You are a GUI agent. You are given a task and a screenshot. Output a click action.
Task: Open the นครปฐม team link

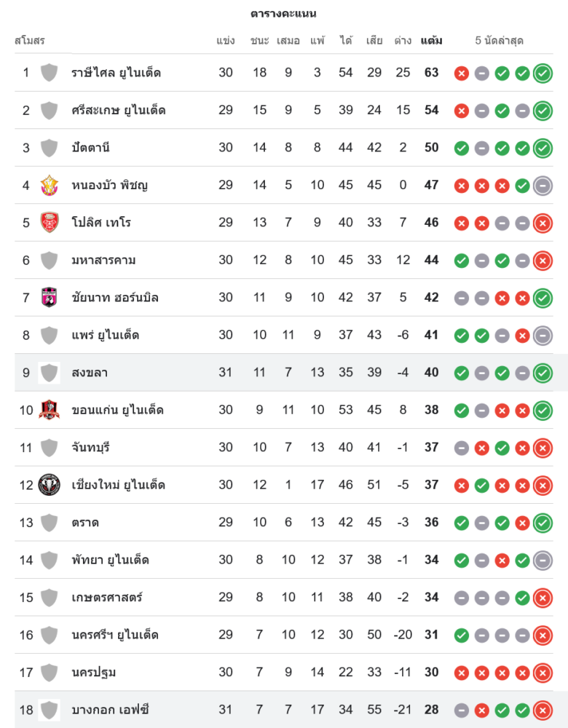pyautogui.click(x=94, y=672)
